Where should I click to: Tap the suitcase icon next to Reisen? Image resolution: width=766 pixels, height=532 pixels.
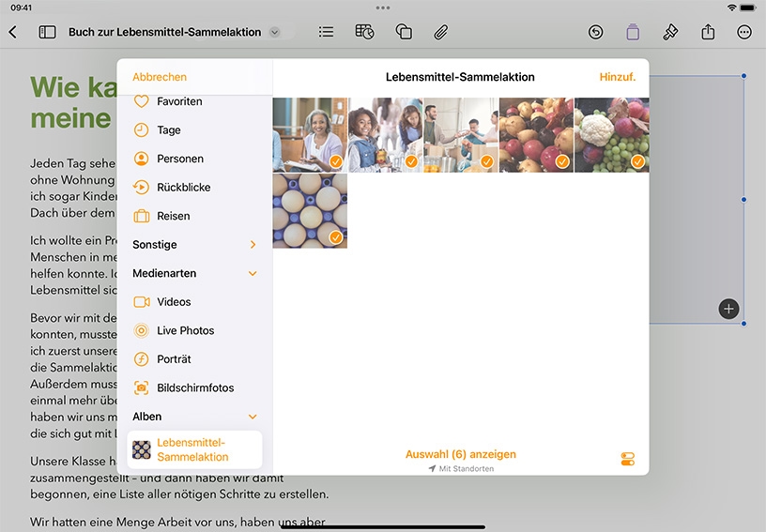(141, 216)
